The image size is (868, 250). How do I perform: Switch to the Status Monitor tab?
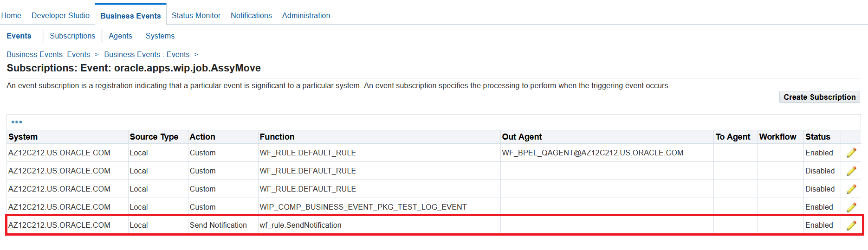coord(196,15)
